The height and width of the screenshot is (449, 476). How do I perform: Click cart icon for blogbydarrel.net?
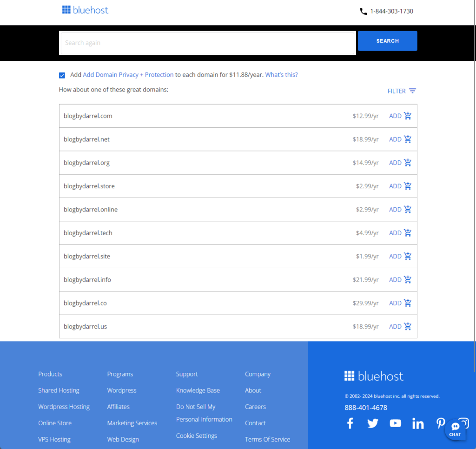[x=408, y=139]
